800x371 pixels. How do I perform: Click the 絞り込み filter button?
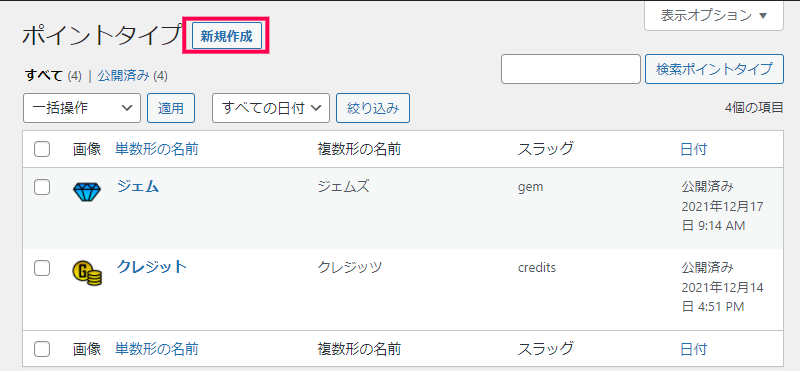click(373, 108)
